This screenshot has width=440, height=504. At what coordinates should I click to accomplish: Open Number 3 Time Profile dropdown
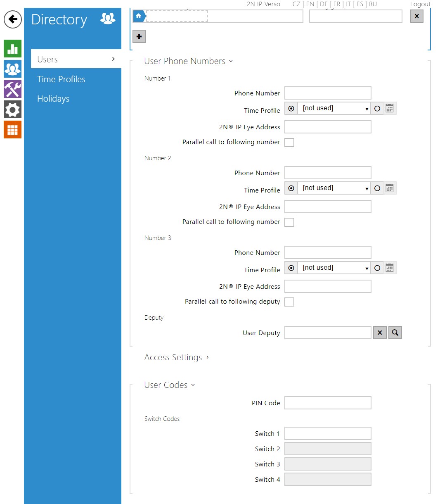(x=334, y=268)
